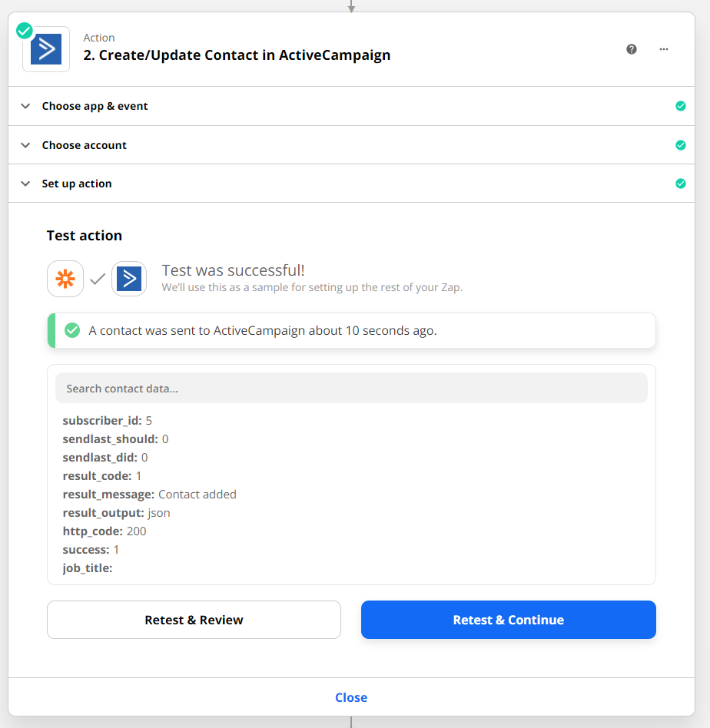Open the Choose account section
Screen dimensions: 710x728
pos(351,145)
